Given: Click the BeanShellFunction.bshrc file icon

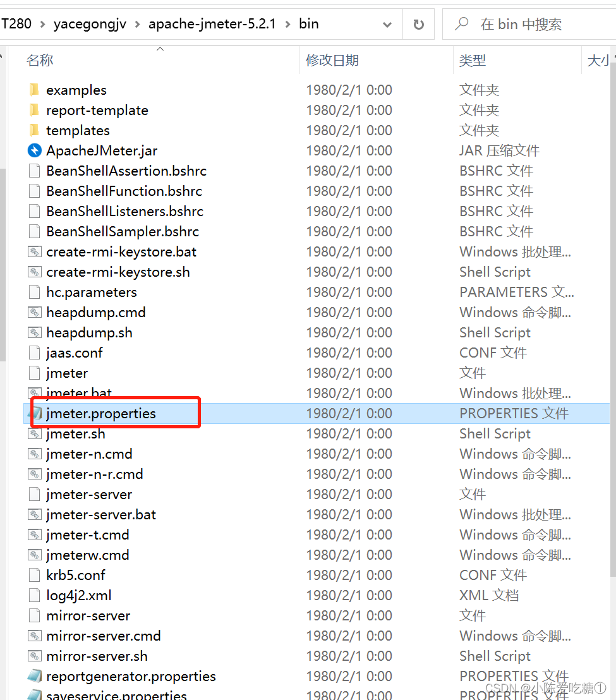Looking at the screenshot, I should click(34, 191).
